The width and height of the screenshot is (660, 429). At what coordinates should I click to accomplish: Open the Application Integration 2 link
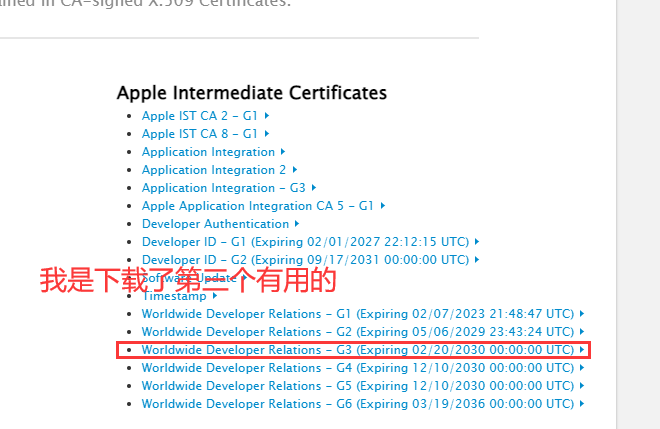point(219,170)
